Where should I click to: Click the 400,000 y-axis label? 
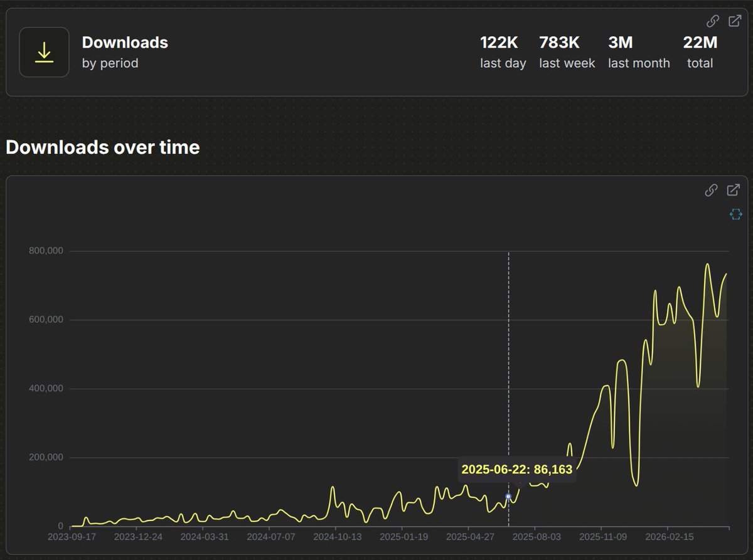click(46, 389)
